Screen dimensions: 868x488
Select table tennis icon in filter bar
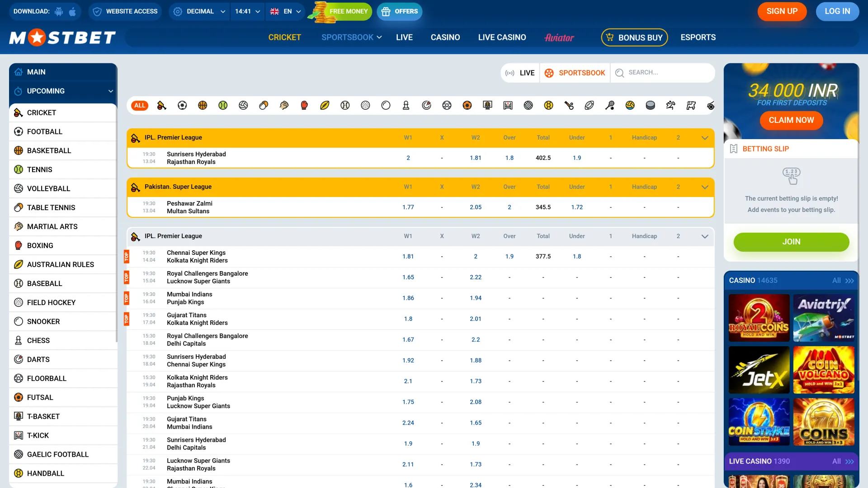point(264,105)
